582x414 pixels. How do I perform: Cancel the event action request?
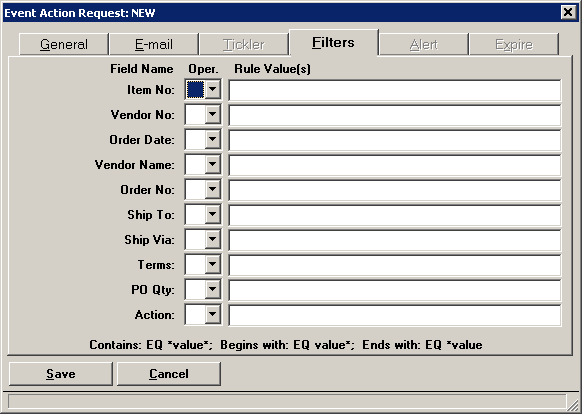click(x=169, y=374)
